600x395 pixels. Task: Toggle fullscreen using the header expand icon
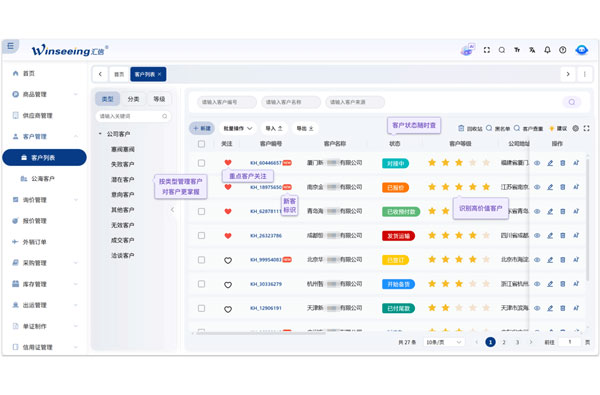(487, 50)
